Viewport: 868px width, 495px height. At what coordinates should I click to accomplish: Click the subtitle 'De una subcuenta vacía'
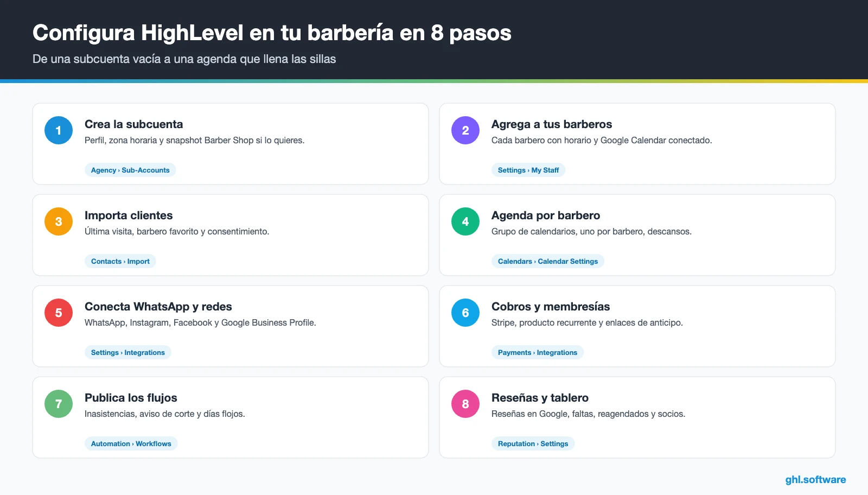click(184, 59)
